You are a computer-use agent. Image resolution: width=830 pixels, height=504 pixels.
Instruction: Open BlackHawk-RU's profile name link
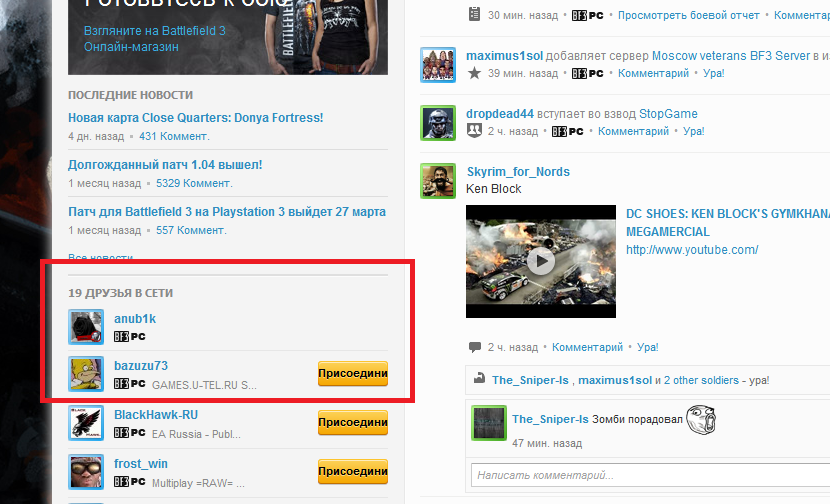click(x=156, y=415)
